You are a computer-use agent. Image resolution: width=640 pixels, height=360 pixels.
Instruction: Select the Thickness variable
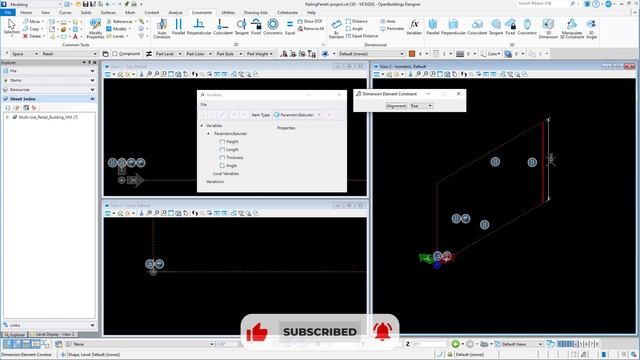[234, 158]
